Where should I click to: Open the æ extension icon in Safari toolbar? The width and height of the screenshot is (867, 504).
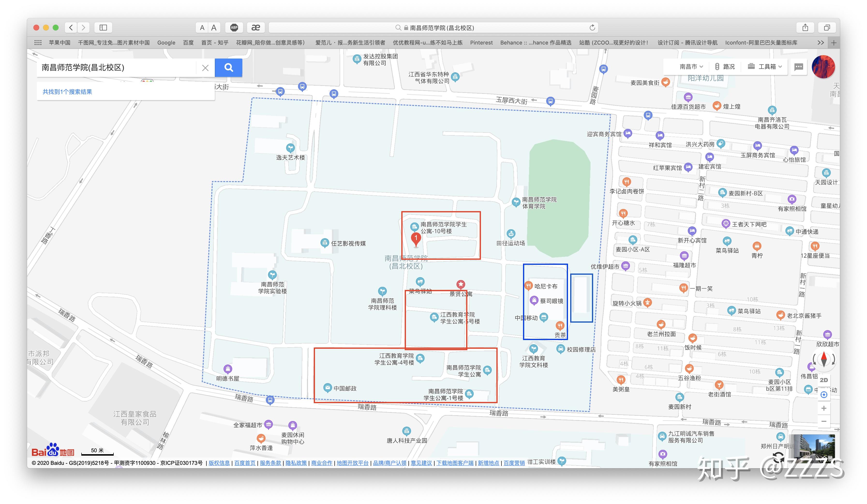[256, 28]
